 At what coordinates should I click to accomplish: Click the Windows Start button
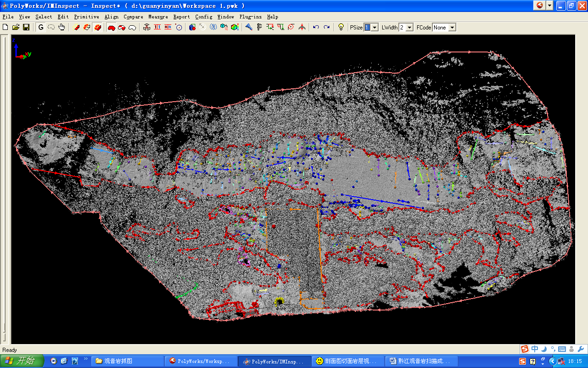(x=22, y=361)
